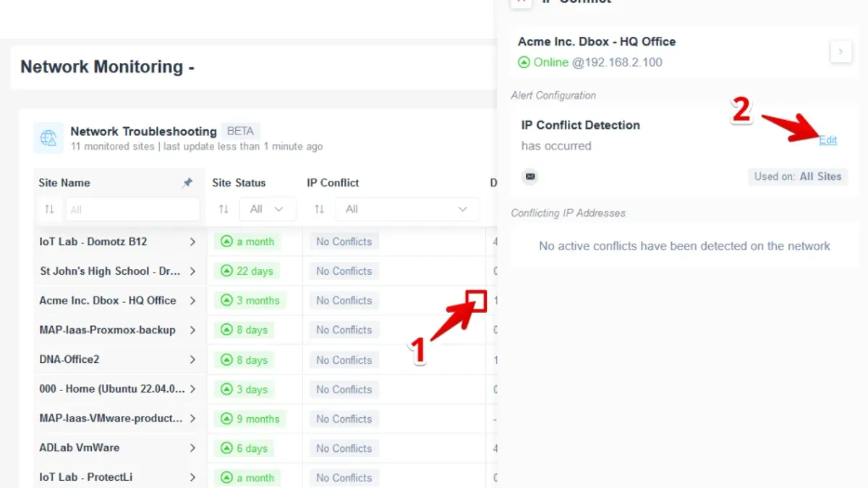
Task: Click the Network Monitoring page heading
Action: (x=107, y=67)
